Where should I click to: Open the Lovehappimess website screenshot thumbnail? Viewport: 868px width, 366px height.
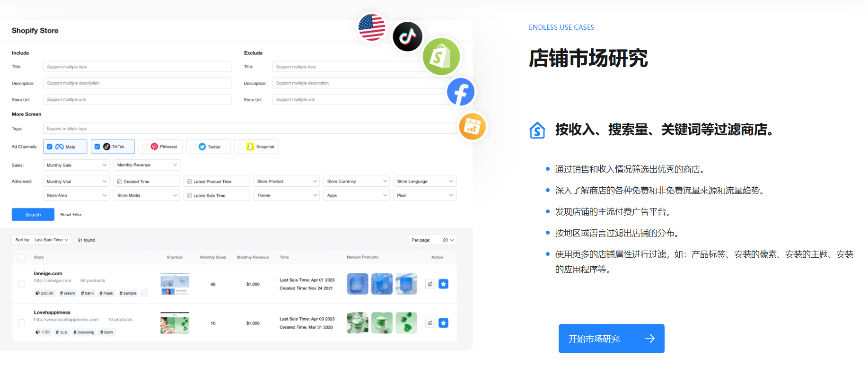click(175, 323)
